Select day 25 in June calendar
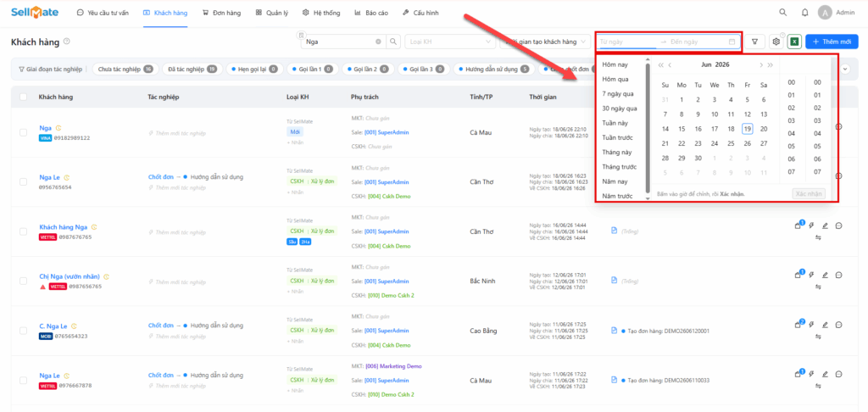Image resolution: width=868 pixels, height=412 pixels. click(x=731, y=143)
